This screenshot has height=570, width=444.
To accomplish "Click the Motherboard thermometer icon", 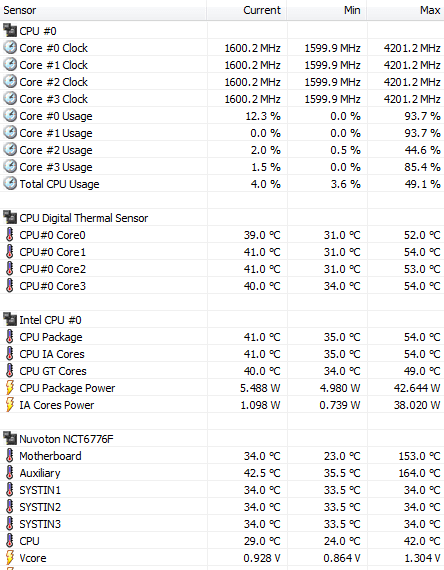I will coord(10,456).
